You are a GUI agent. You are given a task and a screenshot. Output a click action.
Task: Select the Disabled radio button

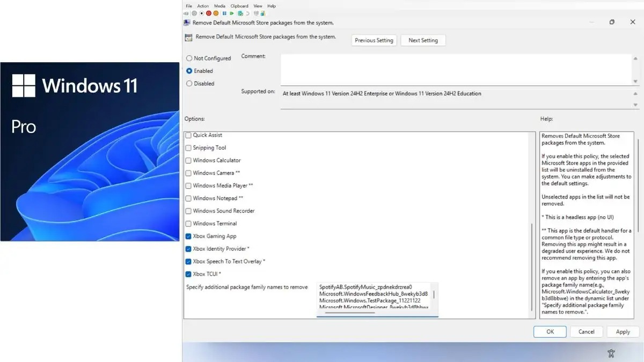189,84
